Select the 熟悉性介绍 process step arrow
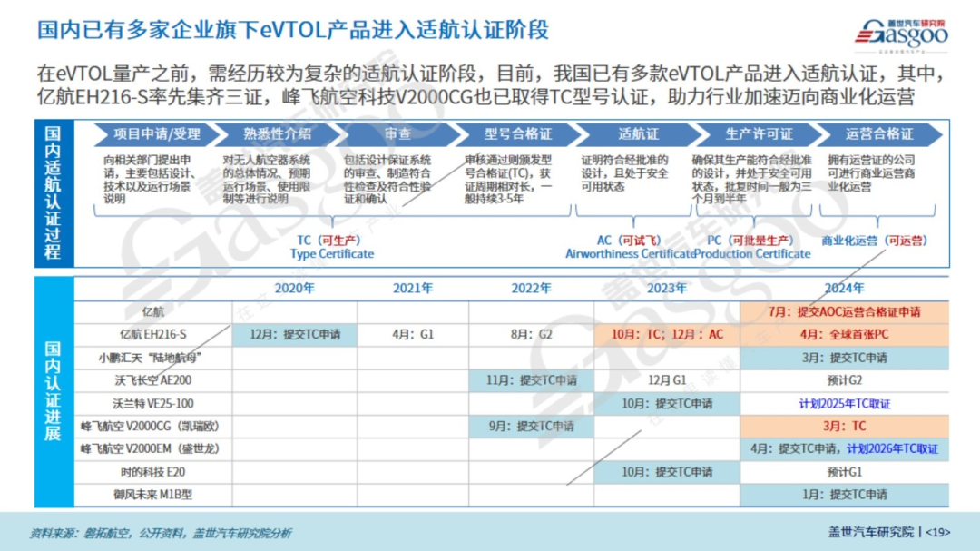Image resolution: width=980 pixels, height=551 pixels. pyautogui.click(x=277, y=133)
